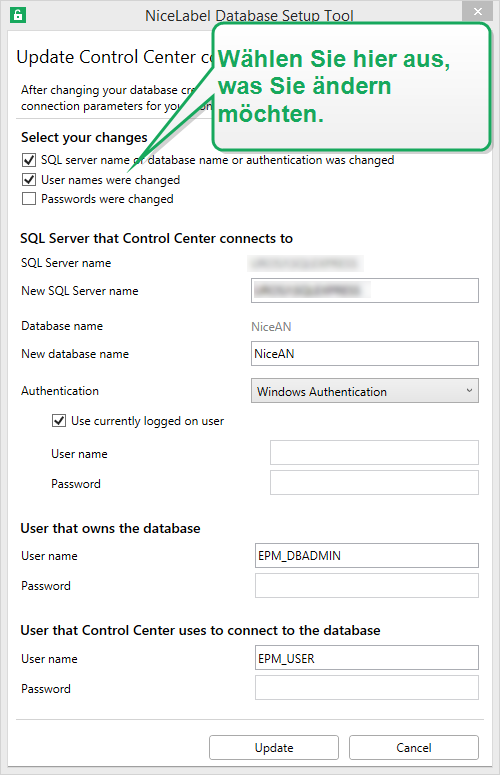500x775 pixels.
Task: Enable 'Passwords were changed' checkbox
Action: pos(29,199)
